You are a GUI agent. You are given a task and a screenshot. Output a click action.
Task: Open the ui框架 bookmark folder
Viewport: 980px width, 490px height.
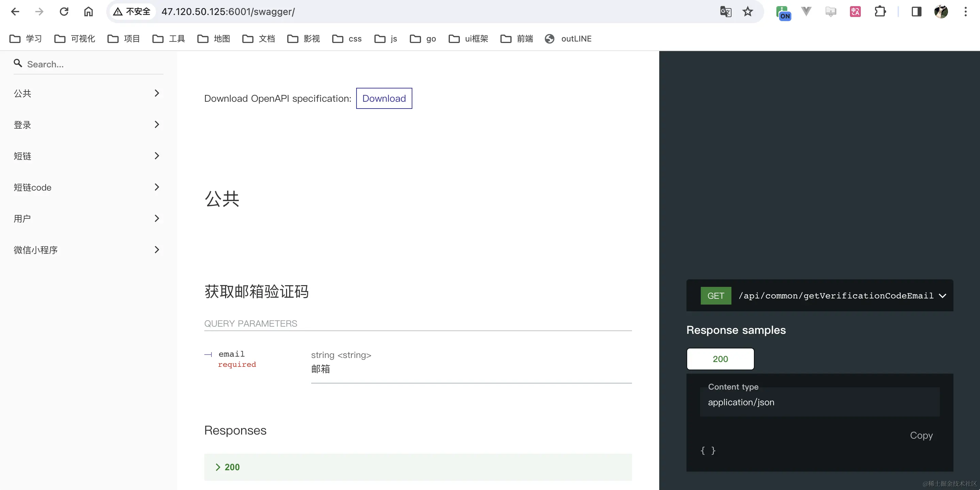pos(468,39)
